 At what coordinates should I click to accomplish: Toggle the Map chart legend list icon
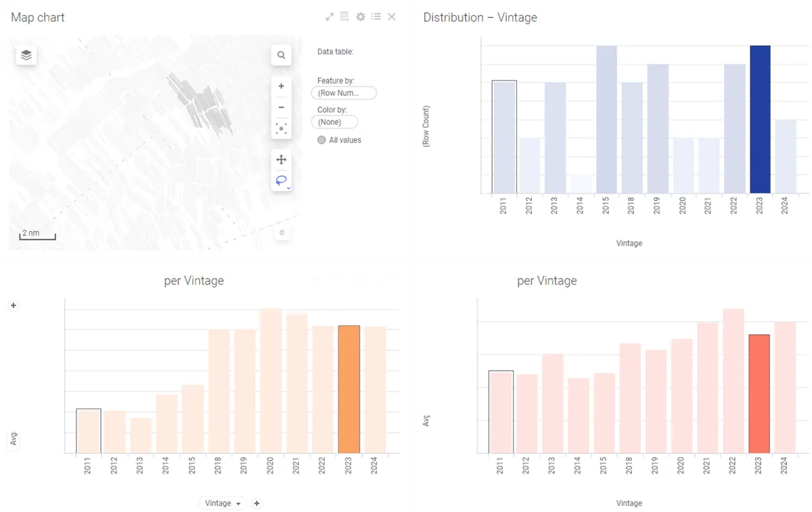point(376,17)
